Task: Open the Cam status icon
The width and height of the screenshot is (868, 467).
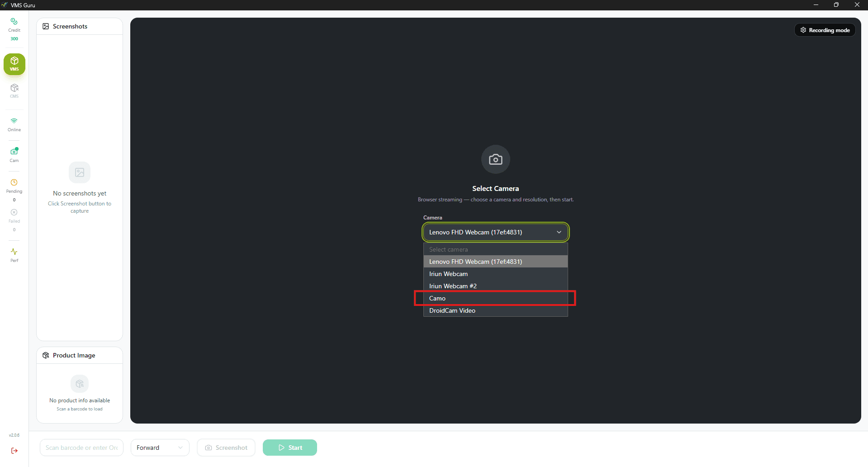Action: click(x=14, y=151)
